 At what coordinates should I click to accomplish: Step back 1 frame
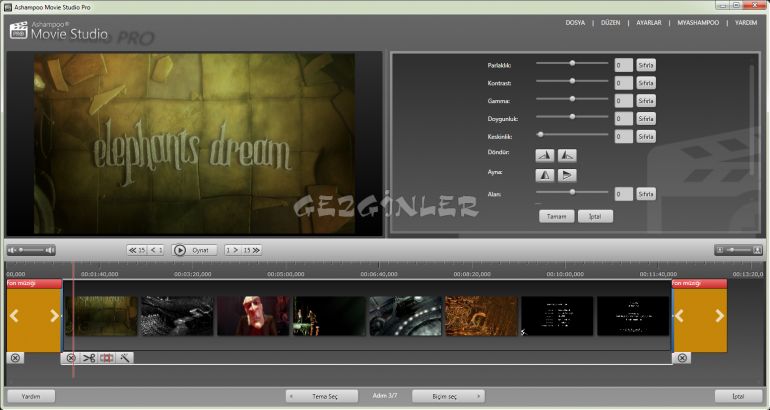(156, 250)
